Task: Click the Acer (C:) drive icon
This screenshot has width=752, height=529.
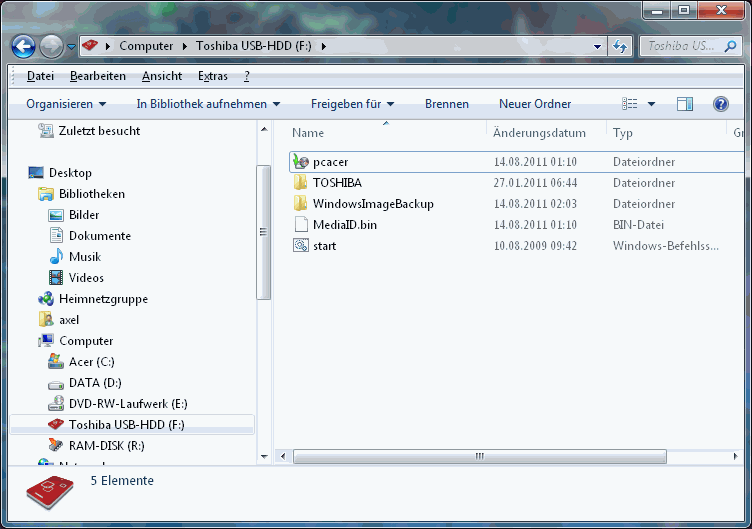Action: coord(56,362)
